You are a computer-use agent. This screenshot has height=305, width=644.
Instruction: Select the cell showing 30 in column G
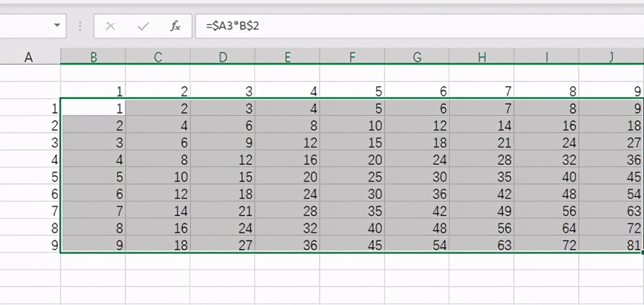(x=417, y=176)
